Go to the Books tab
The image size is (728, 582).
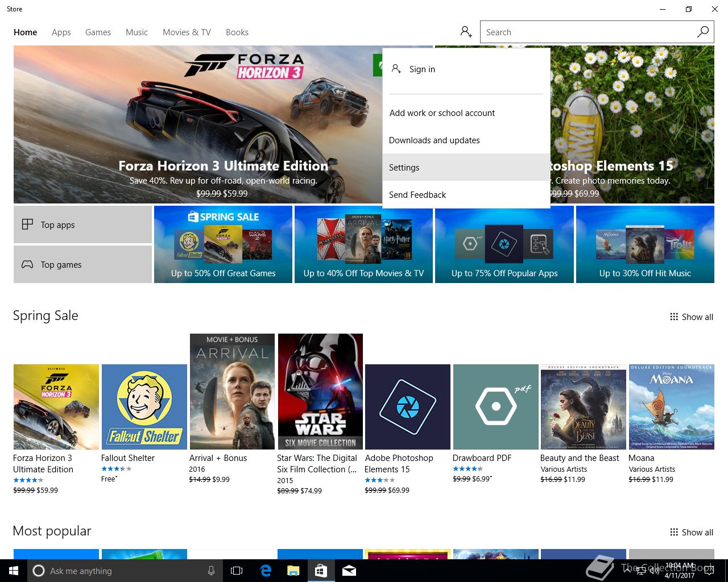click(x=237, y=32)
